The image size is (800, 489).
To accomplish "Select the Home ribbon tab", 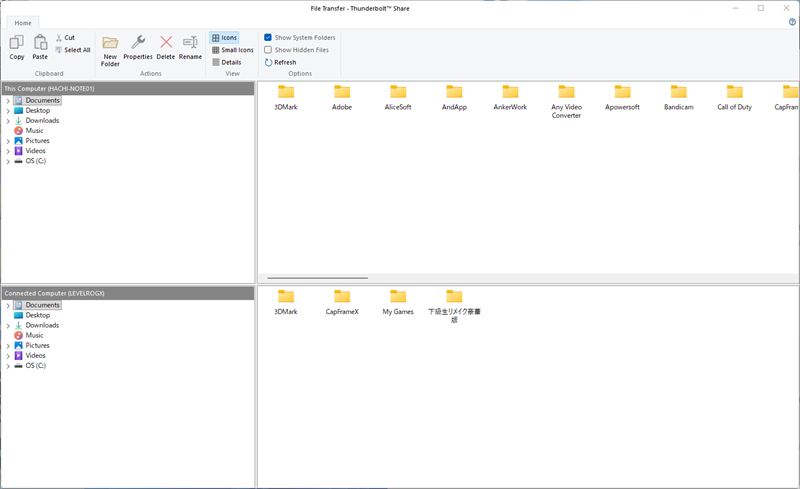I will [22, 22].
